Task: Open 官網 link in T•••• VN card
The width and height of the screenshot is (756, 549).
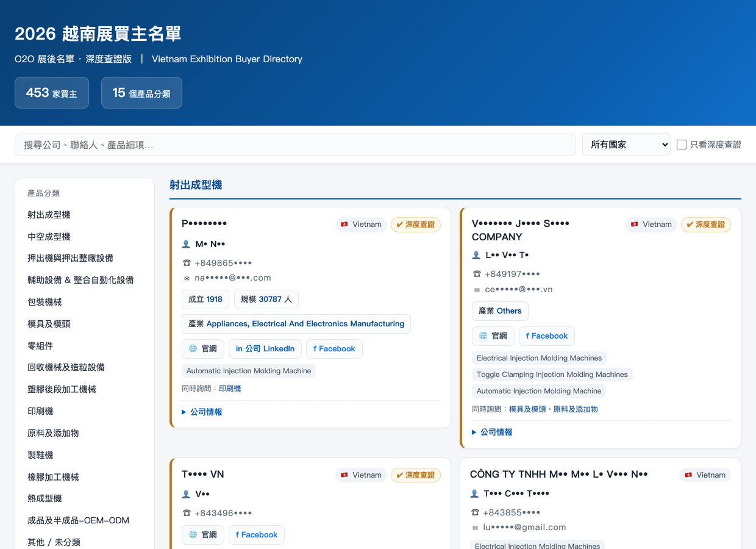Action: pyautogui.click(x=203, y=535)
